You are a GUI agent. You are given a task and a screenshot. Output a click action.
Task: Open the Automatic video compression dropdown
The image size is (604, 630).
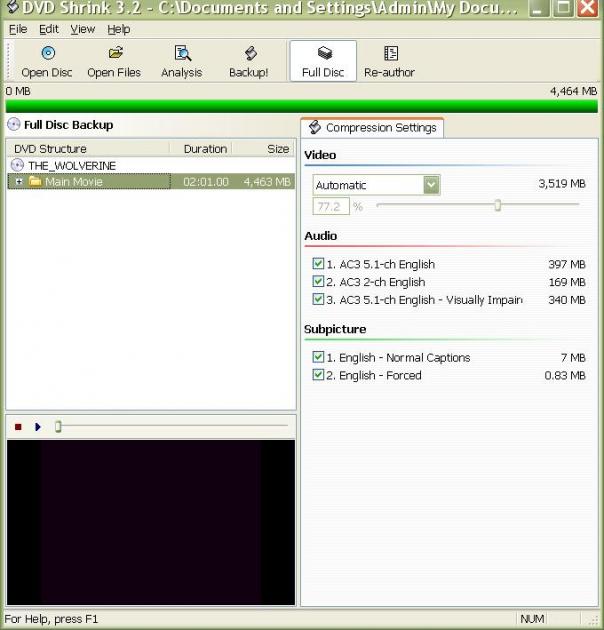(431, 185)
